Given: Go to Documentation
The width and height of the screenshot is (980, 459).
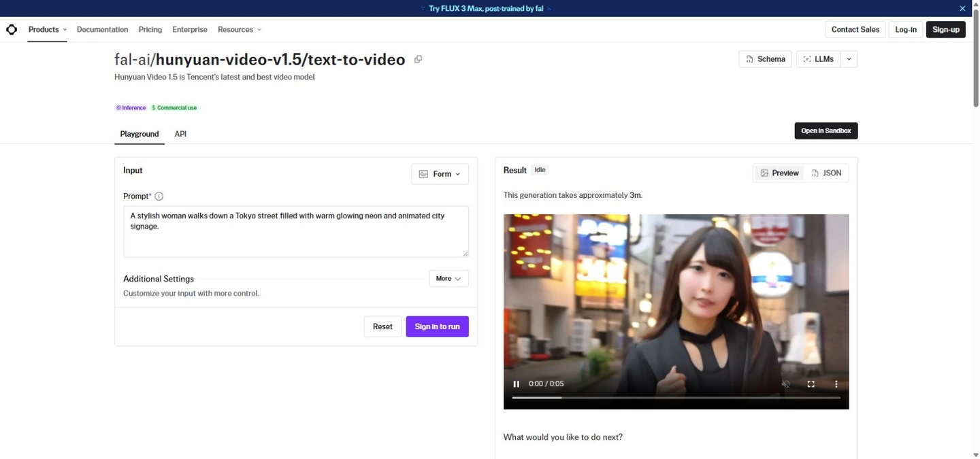Looking at the screenshot, I should coord(102,29).
